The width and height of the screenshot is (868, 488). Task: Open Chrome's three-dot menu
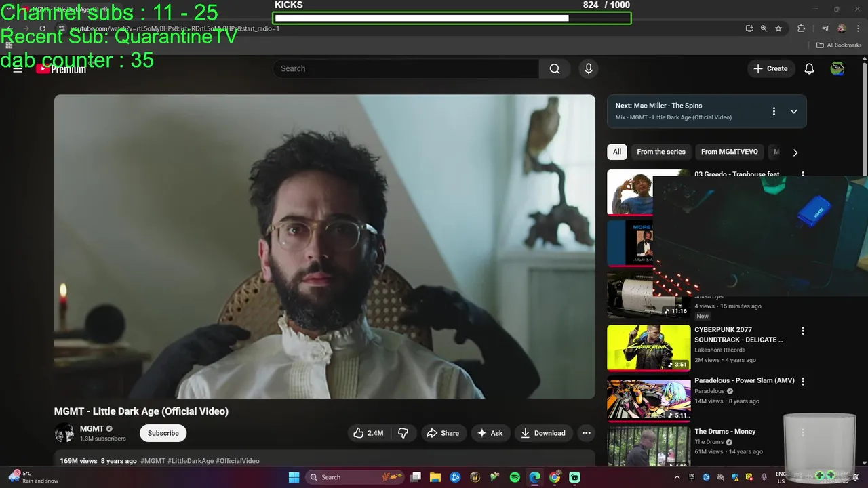coord(856,28)
